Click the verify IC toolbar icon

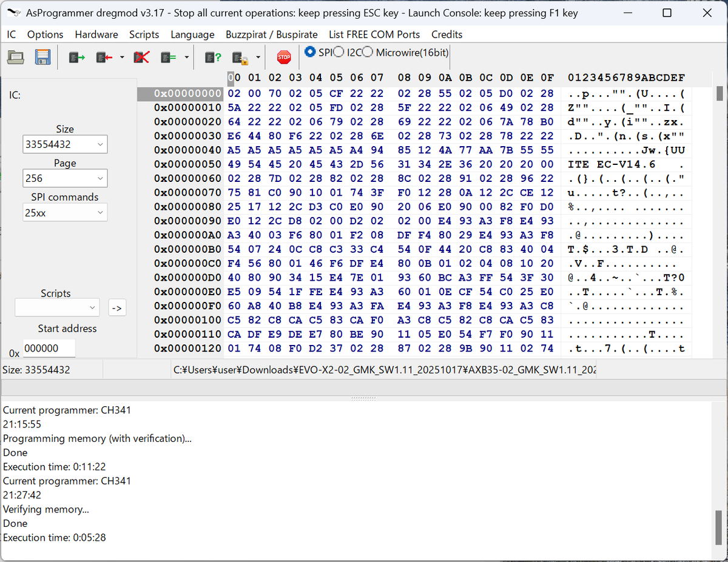(168, 58)
